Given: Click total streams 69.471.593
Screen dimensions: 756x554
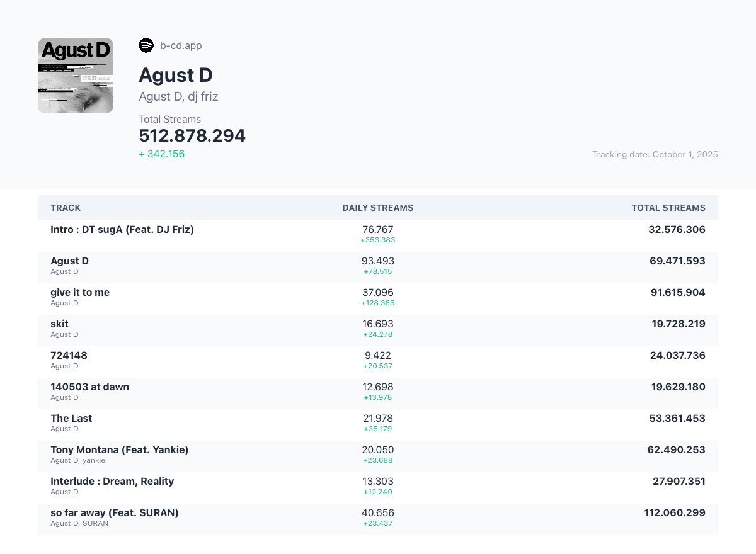Looking at the screenshot, I should click(x=677, y=261).
